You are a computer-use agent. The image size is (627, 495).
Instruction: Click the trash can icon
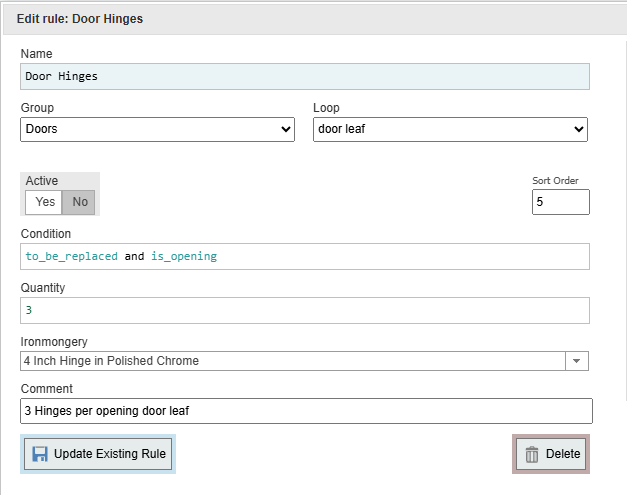(532, 454)
